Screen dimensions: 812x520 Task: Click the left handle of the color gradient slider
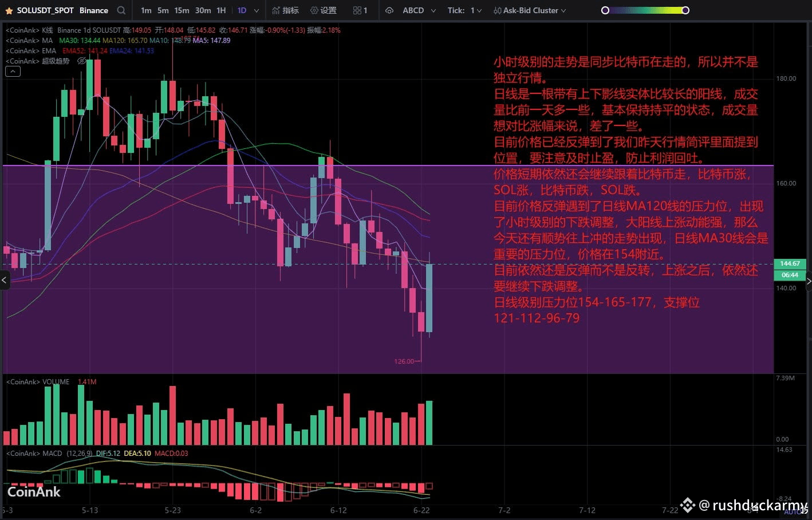coord(605,10)
